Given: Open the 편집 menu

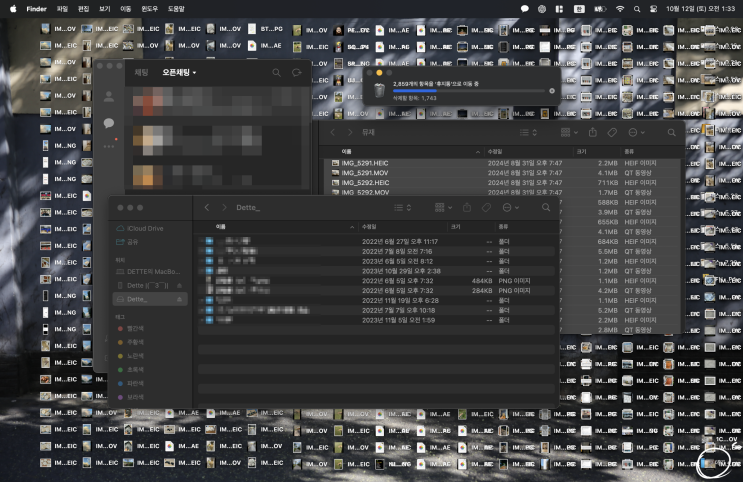Looking at the screenshot, I should [83, 9].
